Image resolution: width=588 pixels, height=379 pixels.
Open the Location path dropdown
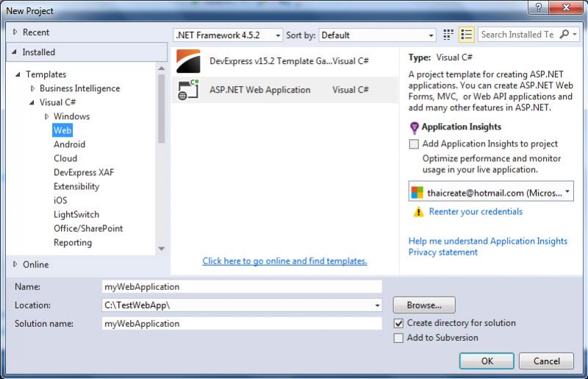click(377, 305)
